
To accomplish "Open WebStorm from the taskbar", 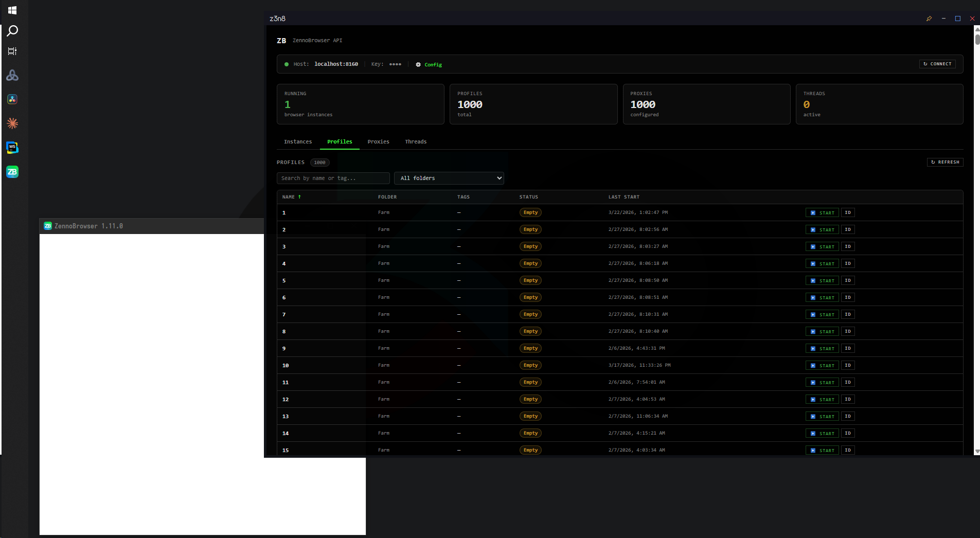I will (x=12, y=148).
